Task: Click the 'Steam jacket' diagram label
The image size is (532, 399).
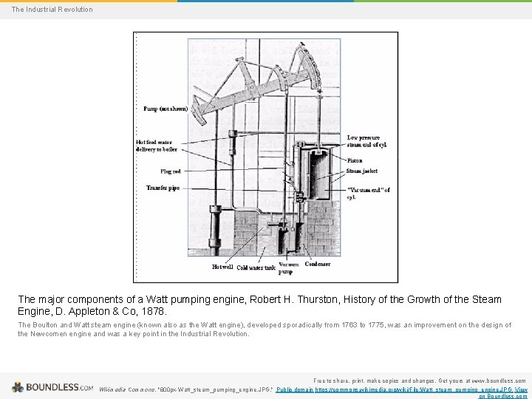Action: click(x=361, y=171)
